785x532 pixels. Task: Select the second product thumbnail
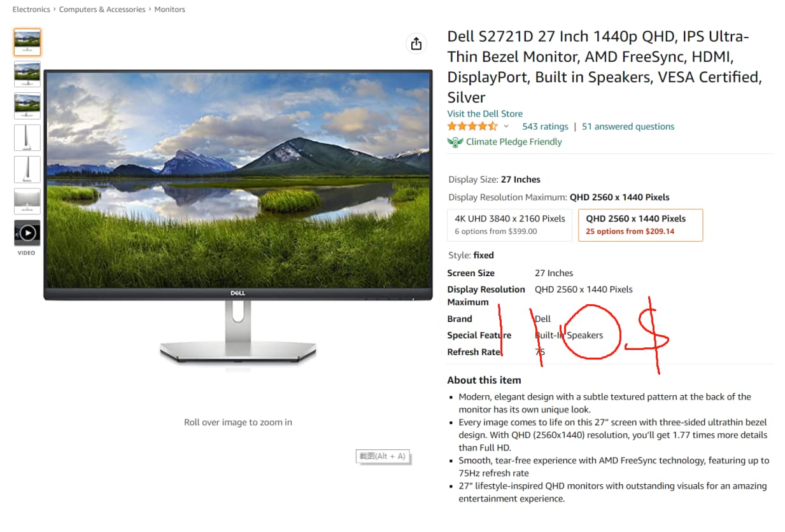[27, 74]
